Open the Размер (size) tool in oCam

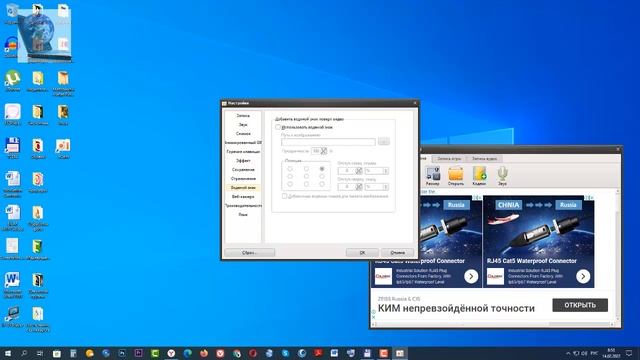433,176
